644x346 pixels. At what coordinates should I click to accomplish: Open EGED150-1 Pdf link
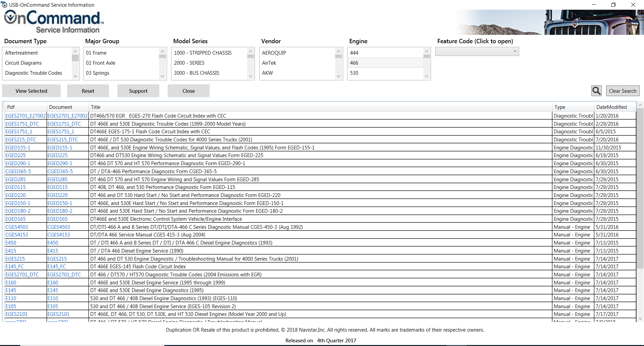click(18, 203)
